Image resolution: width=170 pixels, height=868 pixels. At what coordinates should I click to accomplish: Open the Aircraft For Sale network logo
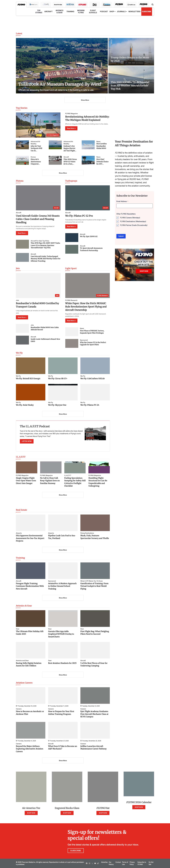[58, 5]
